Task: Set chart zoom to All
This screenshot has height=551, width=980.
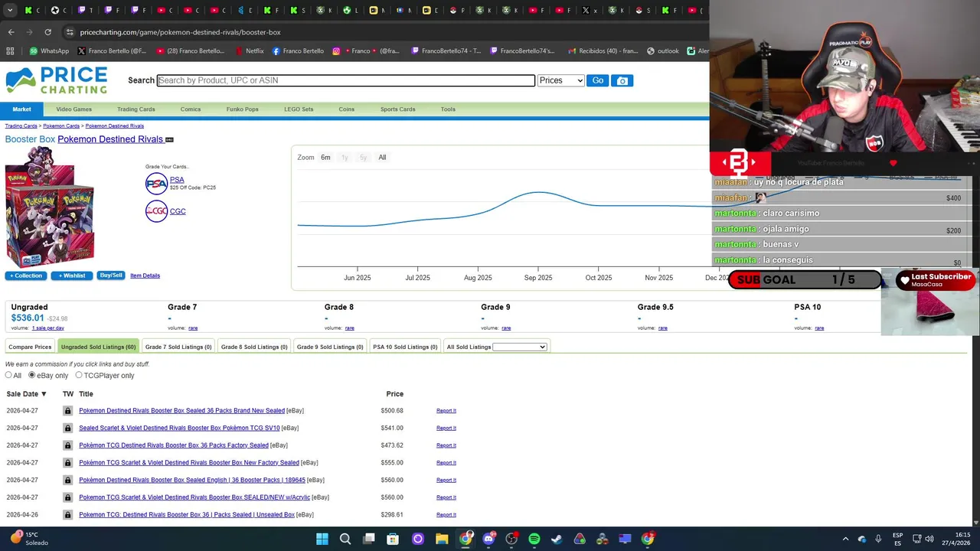Action: coord(382,158)
